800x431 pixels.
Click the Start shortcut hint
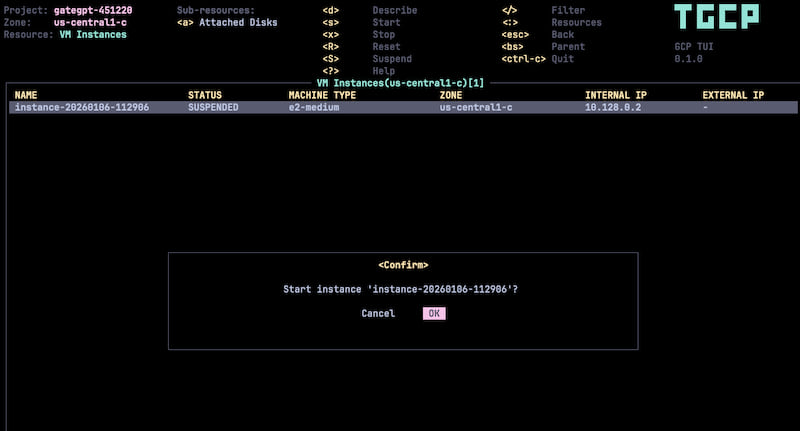(386, 22)
